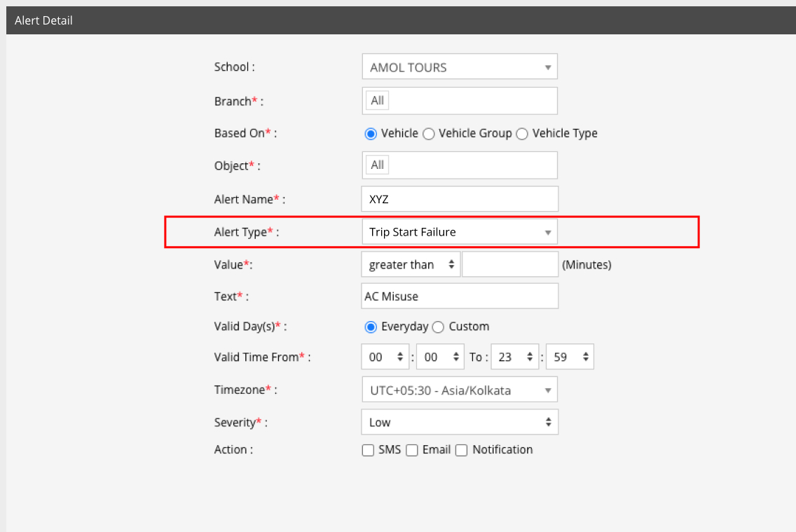Open the start hour selector in Valid Time From
The width and height of the screenshot is (796, 532).
pyautogui.click(x=385, y=357)
